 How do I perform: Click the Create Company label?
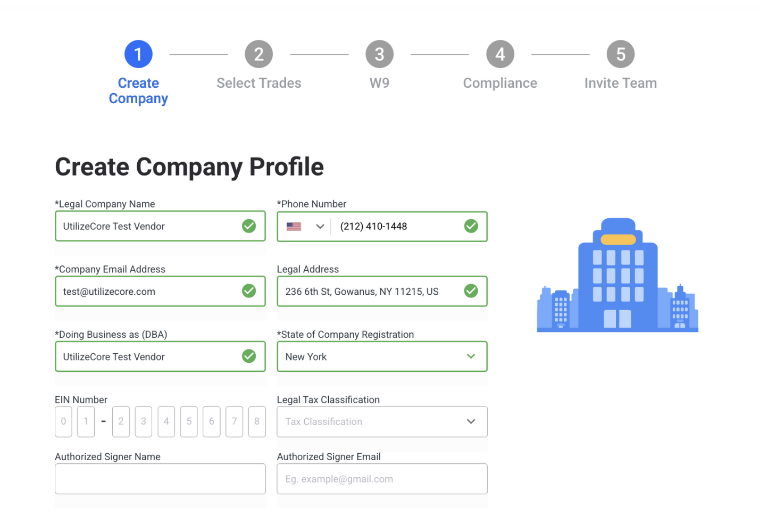138,90
